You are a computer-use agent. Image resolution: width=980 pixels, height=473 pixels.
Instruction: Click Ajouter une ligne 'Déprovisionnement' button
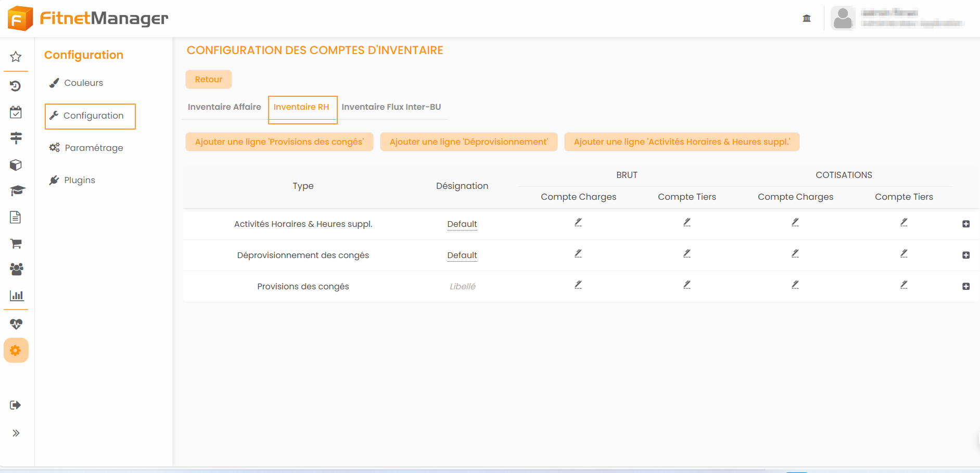[x=468, y=142]
